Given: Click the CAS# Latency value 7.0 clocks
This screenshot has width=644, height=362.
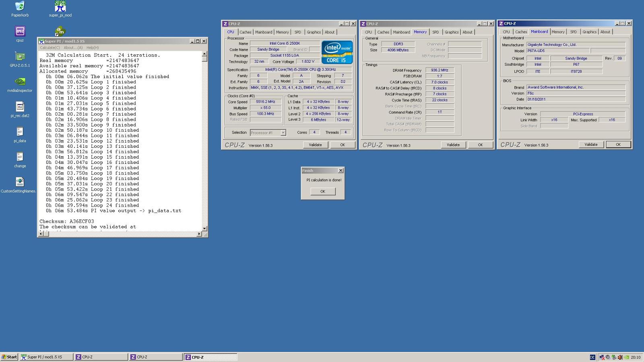Looking at the screenshot, I should pos(440,82).
